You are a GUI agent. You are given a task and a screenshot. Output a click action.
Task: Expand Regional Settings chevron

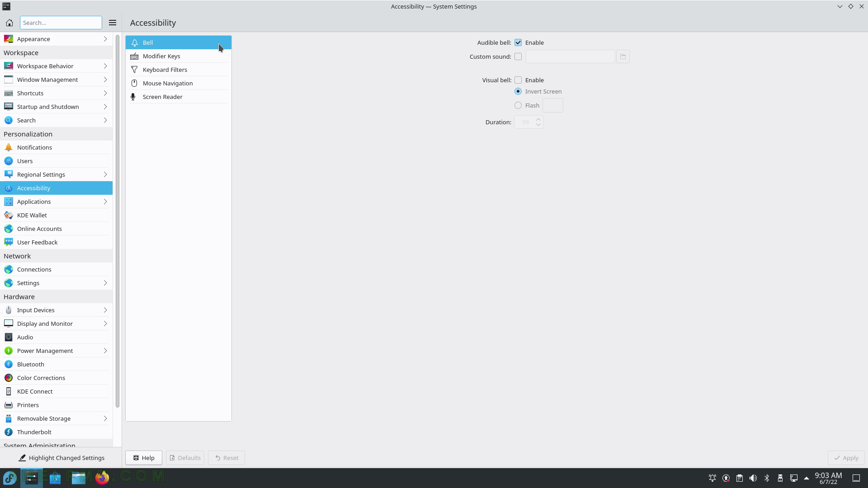(x=105, y=174)
